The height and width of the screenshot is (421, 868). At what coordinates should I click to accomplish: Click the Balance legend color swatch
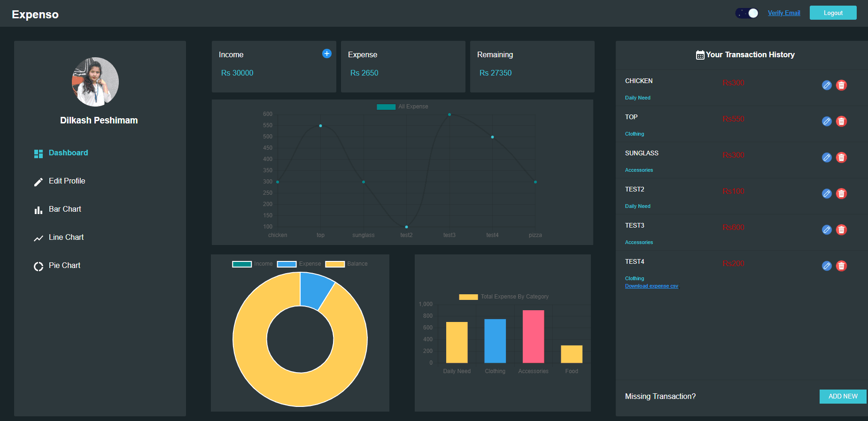click(x=335, y=264)
